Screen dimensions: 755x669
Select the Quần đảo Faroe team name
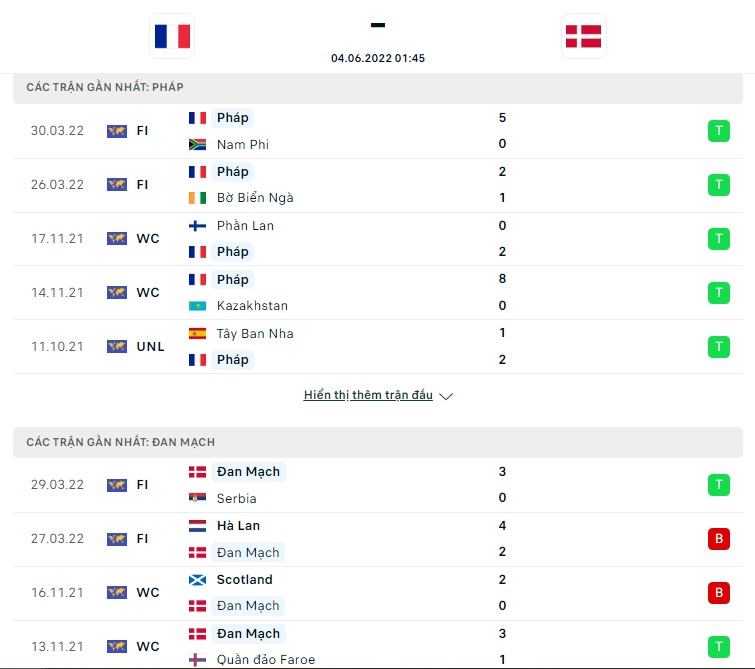click(x=266, y=659)
